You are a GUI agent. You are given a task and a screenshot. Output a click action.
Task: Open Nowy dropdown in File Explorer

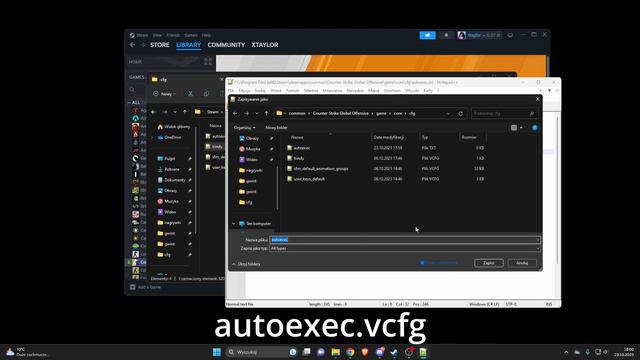pos(164,94)
